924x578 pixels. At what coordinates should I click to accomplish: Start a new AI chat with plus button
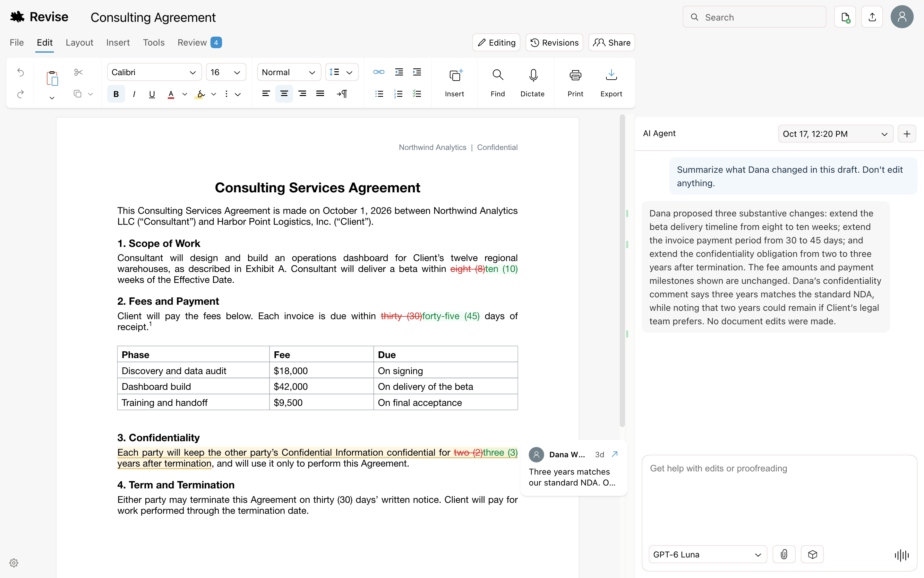coord(907,134)
